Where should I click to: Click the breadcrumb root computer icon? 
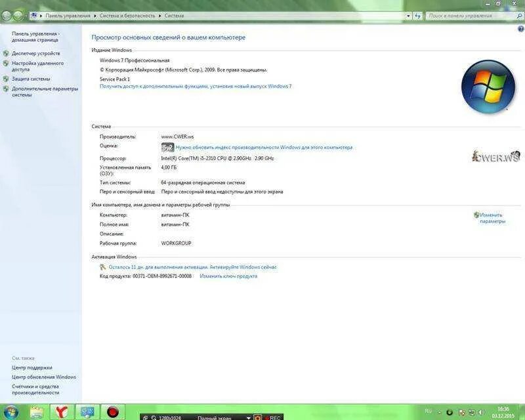[33, 15]
